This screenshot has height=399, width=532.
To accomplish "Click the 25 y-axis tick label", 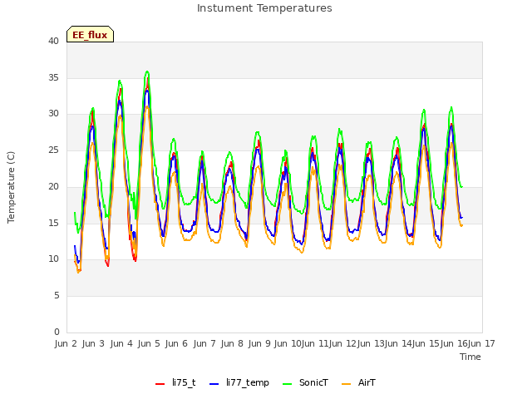I will pyautogui.click(x=53, y=150).
